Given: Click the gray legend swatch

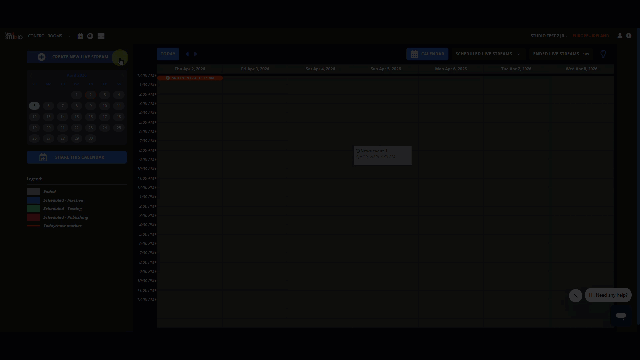Looking at the screenshot, I should (x=33, y=191).
